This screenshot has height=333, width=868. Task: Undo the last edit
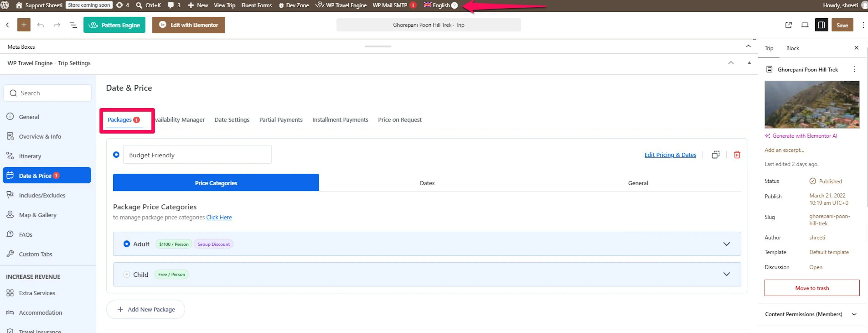[x=40, y=25]
